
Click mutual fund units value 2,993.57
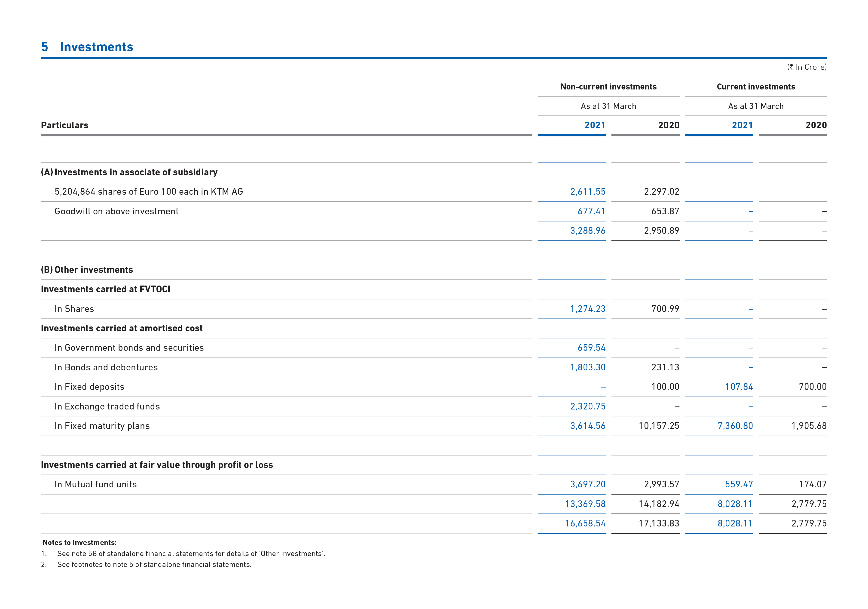click(x=662, y=485)
